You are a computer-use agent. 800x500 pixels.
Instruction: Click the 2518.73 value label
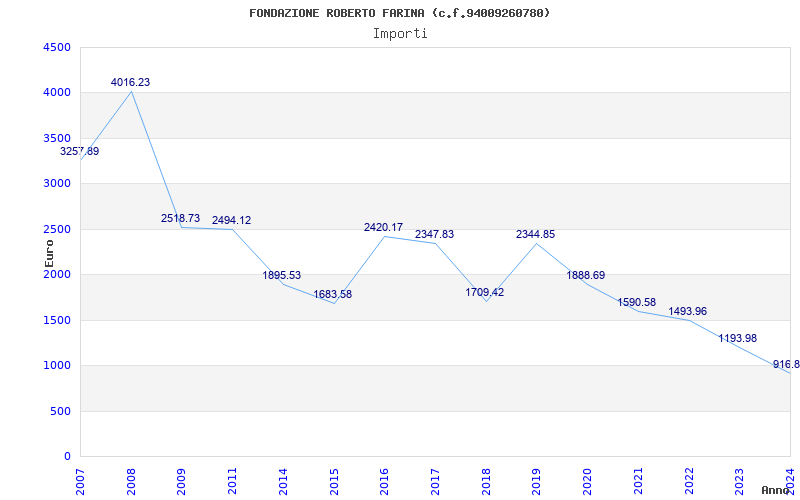tap(181, 218)
